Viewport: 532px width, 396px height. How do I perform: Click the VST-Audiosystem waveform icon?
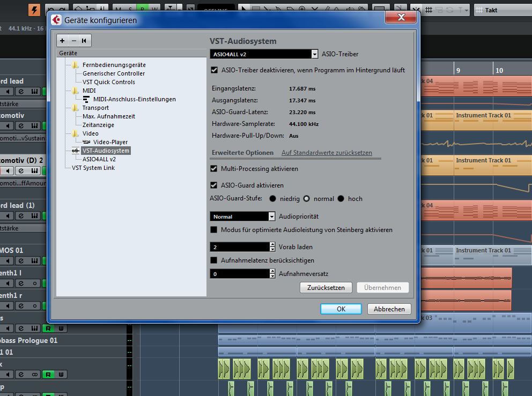[x=75, y=151]
